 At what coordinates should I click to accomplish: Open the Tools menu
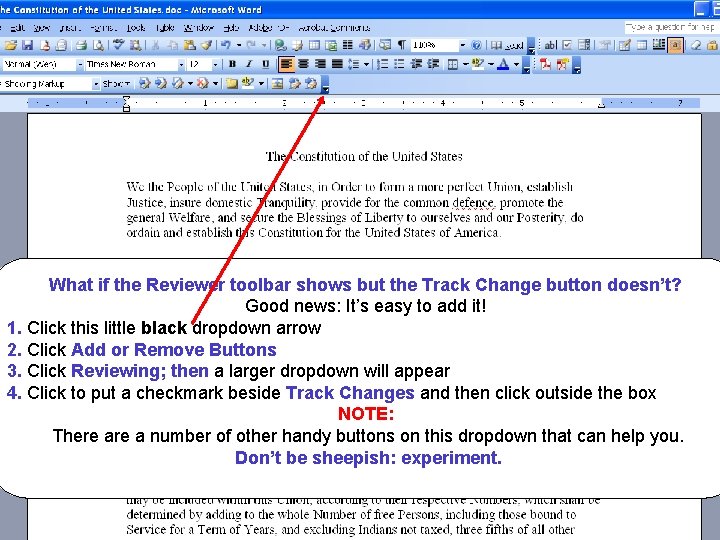click(x=136, y=28)
